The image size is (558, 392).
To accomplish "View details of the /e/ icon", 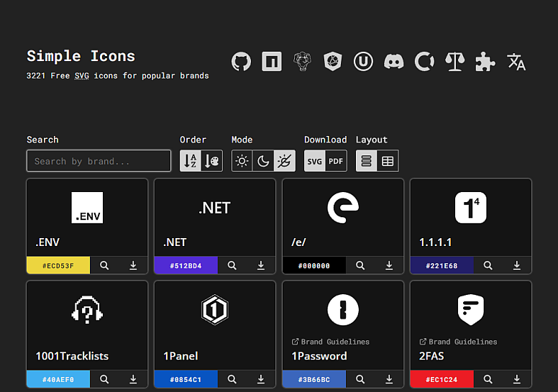I will tap(360, 265).
